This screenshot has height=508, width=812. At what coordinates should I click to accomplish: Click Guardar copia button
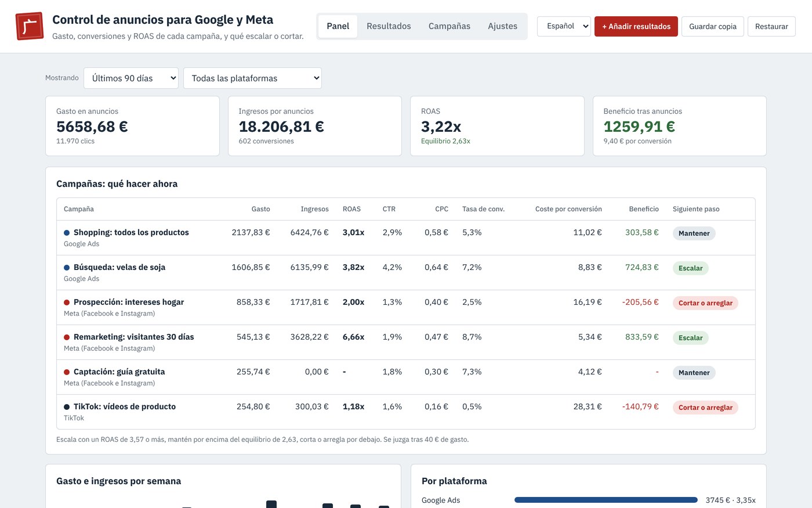coord(713,26)
